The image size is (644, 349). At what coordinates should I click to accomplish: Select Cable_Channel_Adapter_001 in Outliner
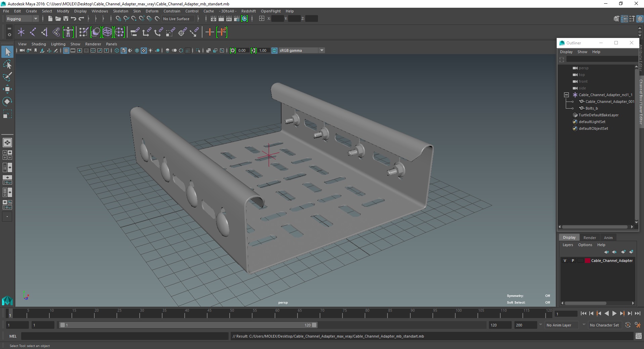tap(610, 102)
